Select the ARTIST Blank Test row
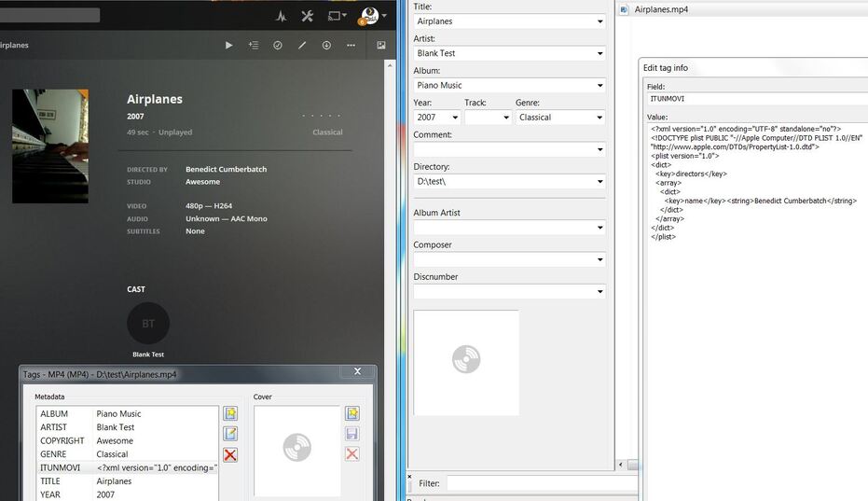 click(x=128, y=427)
